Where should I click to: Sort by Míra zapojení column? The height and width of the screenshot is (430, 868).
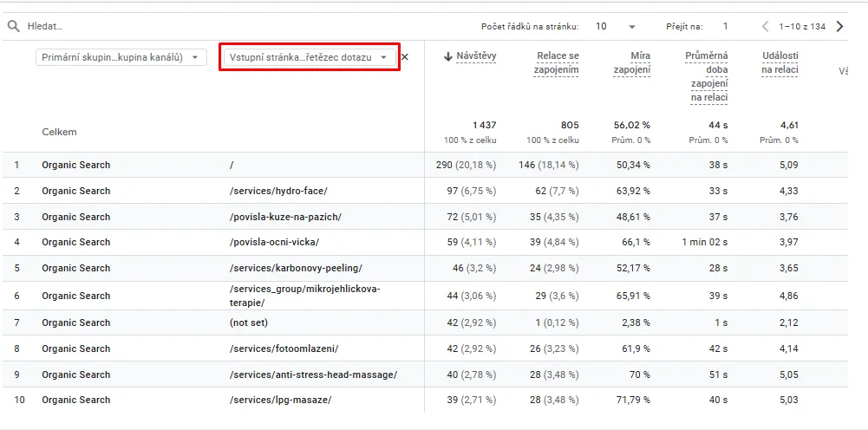632,62
